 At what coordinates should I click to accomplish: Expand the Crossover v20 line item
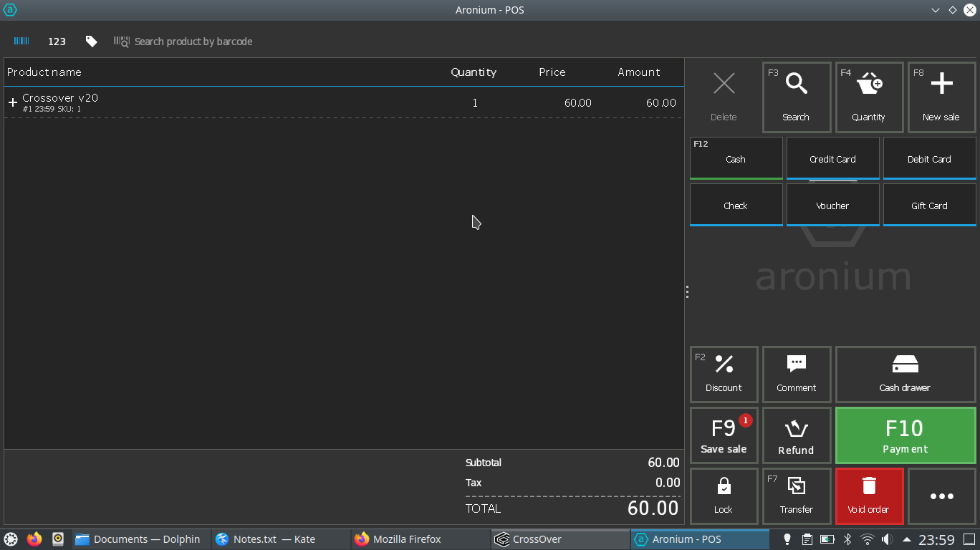[12, 102]
